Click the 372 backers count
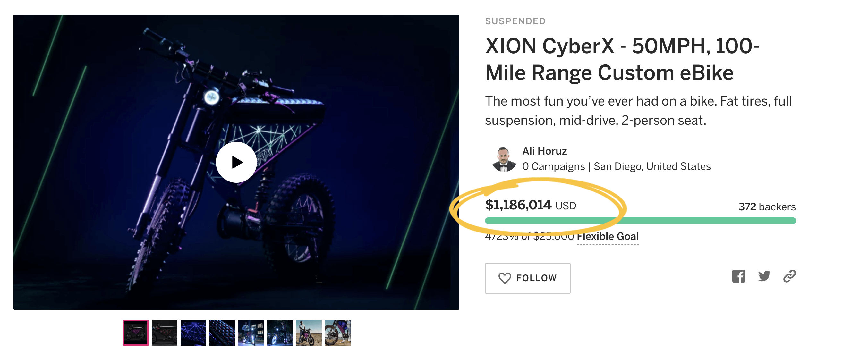The image size is (868, 363). 767,207
